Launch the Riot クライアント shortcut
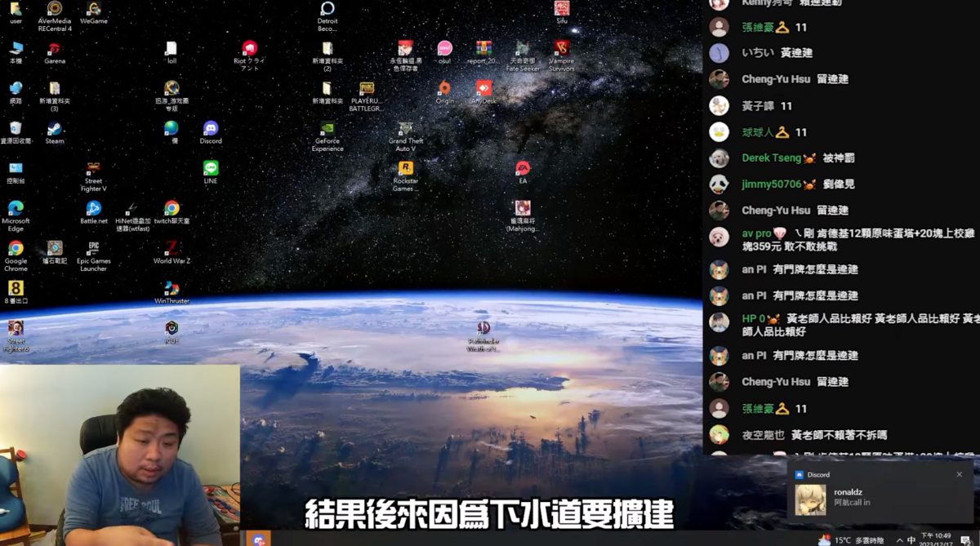This screenshot has height=546, width=980. tap(250, 56)
